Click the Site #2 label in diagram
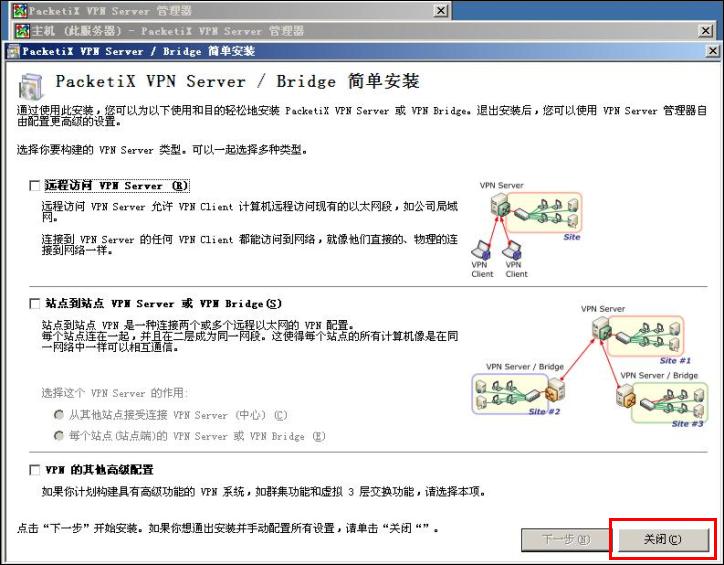The height and width of the screenshot is (565, 724). point(544,411)
